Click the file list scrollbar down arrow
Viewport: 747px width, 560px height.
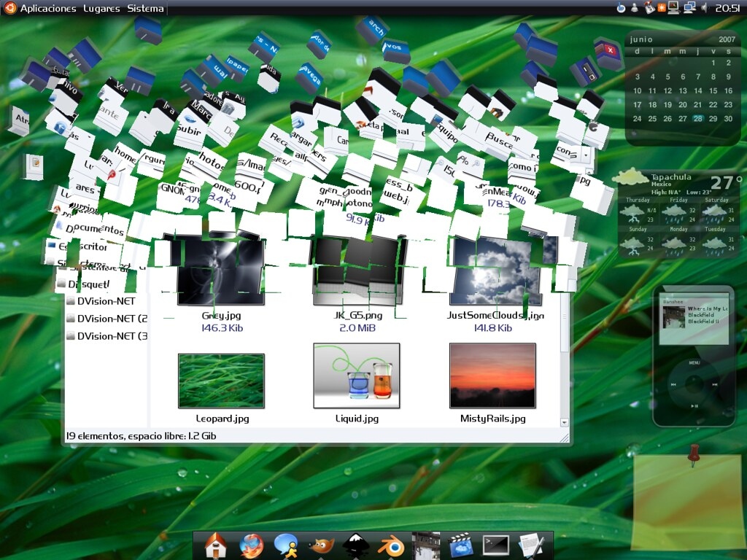564,422
